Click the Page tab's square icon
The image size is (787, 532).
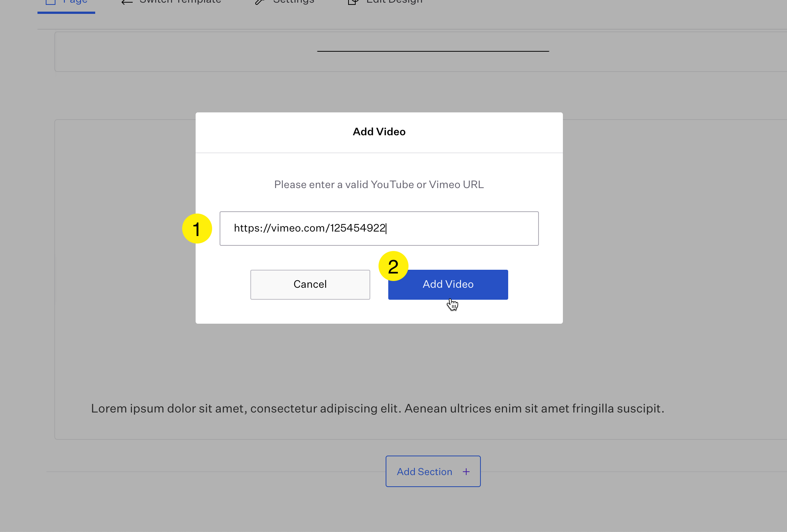tap(51, 2)
